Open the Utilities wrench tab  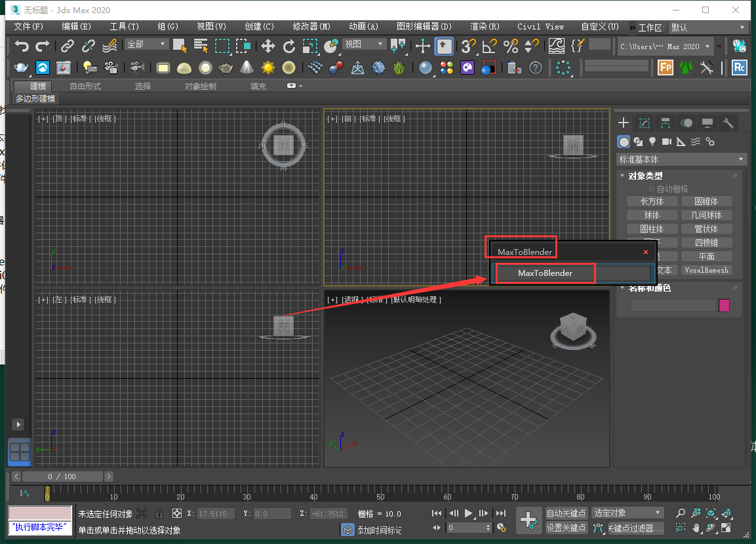tap(728, 123)
